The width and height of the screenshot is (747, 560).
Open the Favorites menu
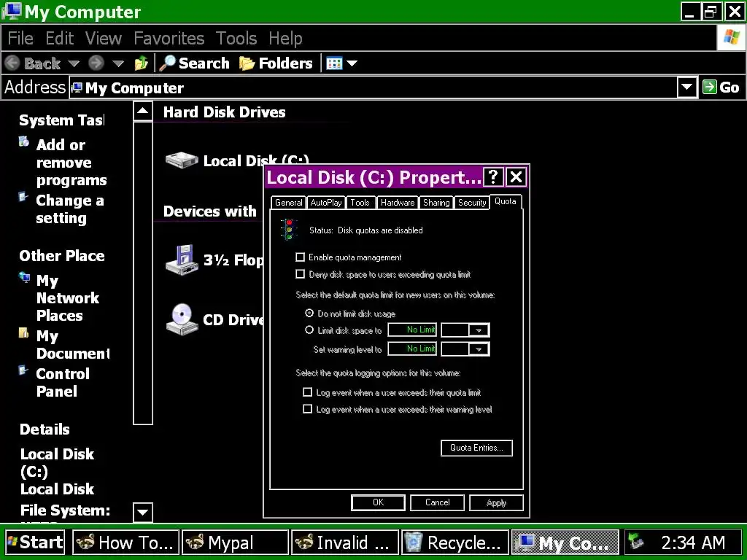click(169, 38)
